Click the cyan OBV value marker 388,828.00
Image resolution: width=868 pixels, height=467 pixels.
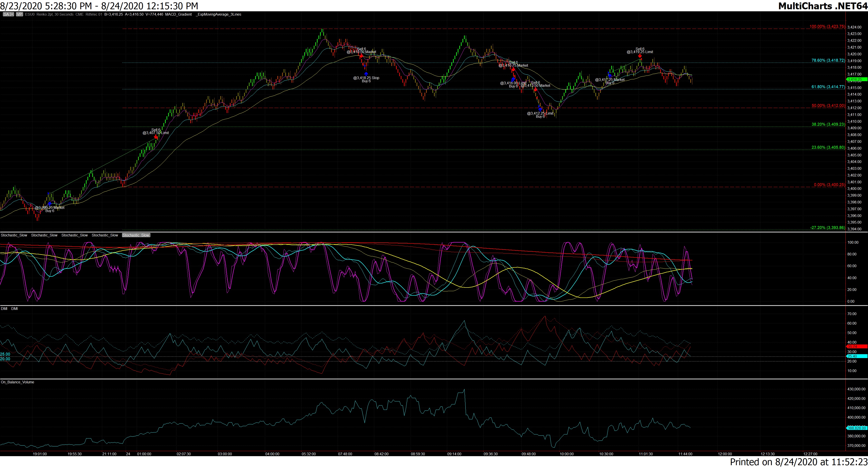pos(857,428)
